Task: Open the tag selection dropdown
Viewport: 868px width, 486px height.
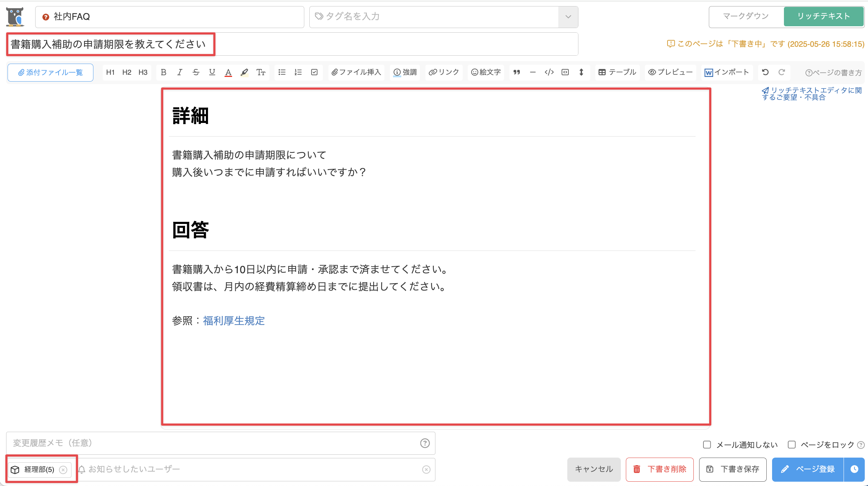Action: [568, 17]
